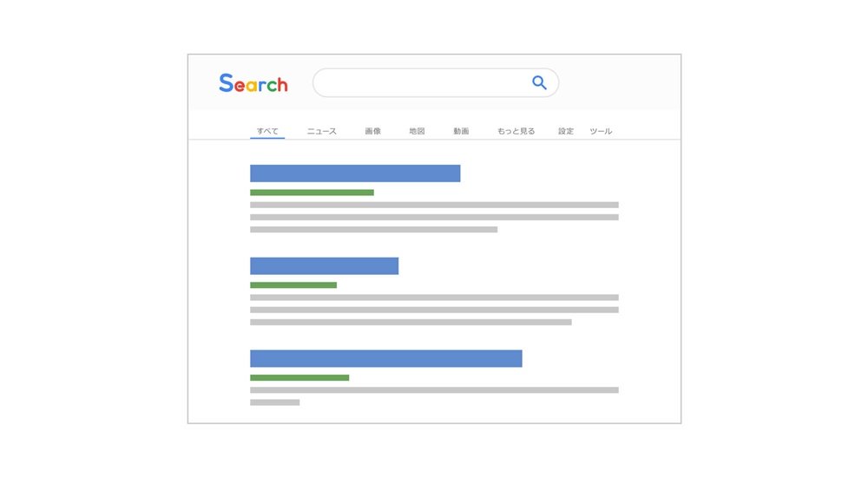Open the 設定 menu
This screenshot has height=477, width=868.
point(566,131)
